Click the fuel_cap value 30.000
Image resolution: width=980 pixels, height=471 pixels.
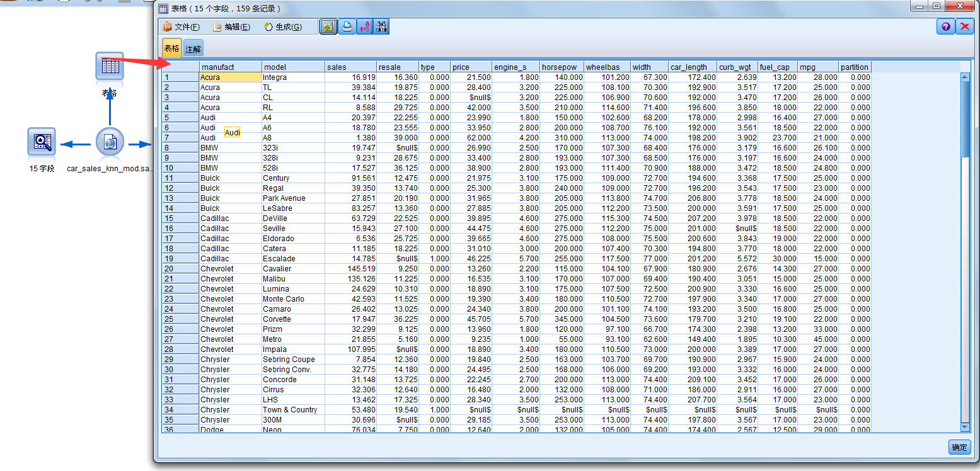point(778,259)
